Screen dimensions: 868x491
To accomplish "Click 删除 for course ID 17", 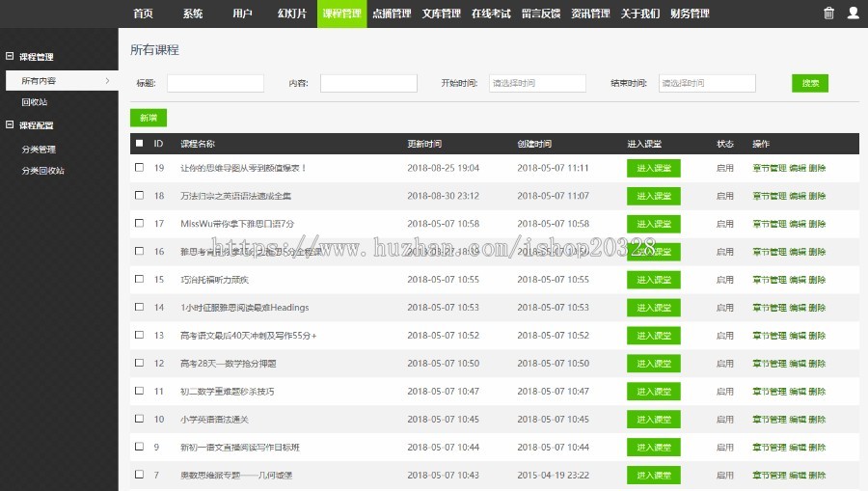I will (817, 224).
